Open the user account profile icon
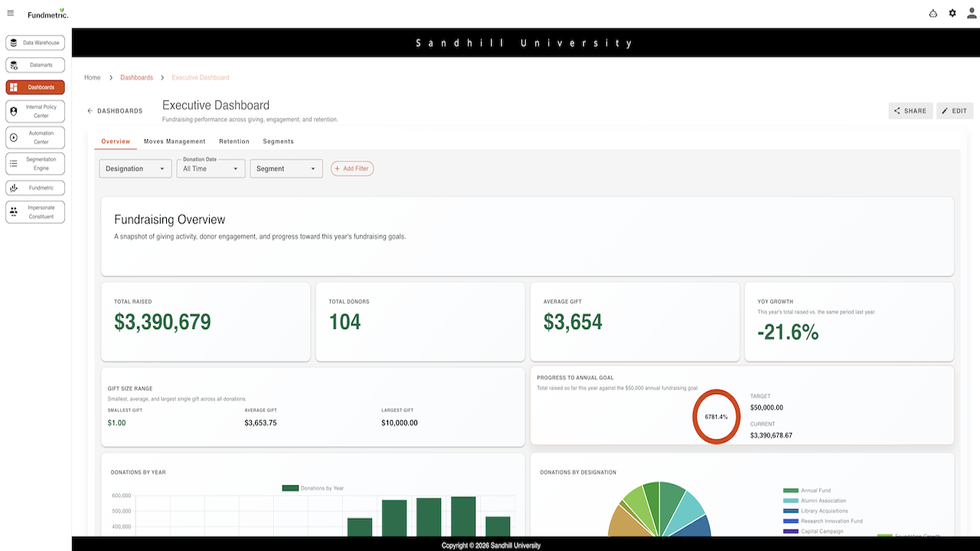The height and width of the screenshot is (551, 980). (x=972, y=13)
